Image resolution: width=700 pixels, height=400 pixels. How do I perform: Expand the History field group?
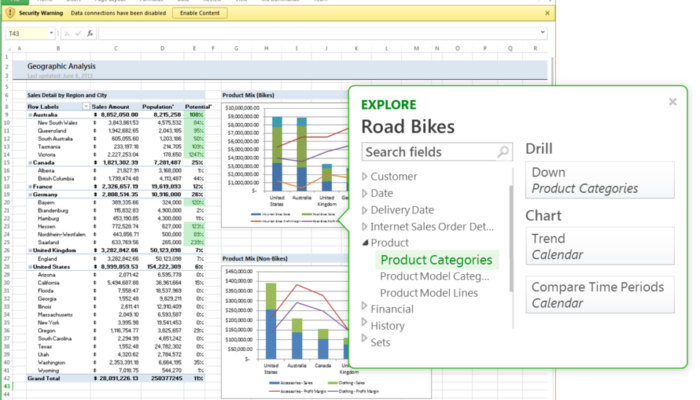click(x=364, y=322)
